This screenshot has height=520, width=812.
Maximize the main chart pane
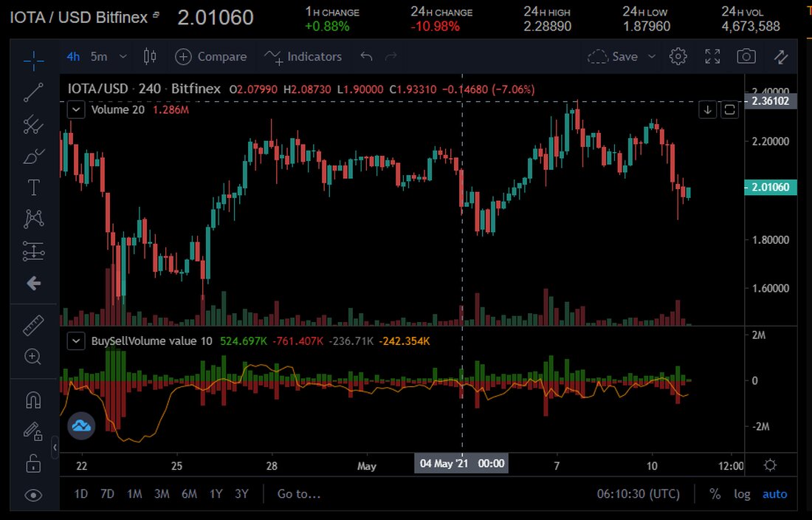coord(729,110)
